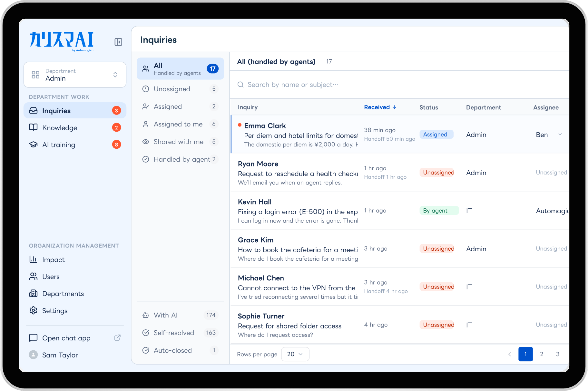The height and width of the screenshot is (391, 588).
Task: Filter by Assigned inquiries
Action: [x=180, y=106]
